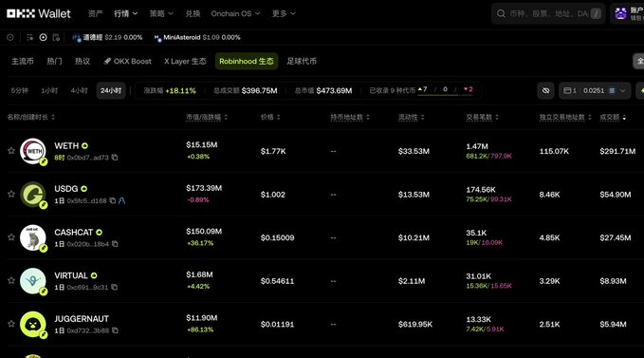
Task: Click the target circle ticker icon
Action: (x=43, y=37)
